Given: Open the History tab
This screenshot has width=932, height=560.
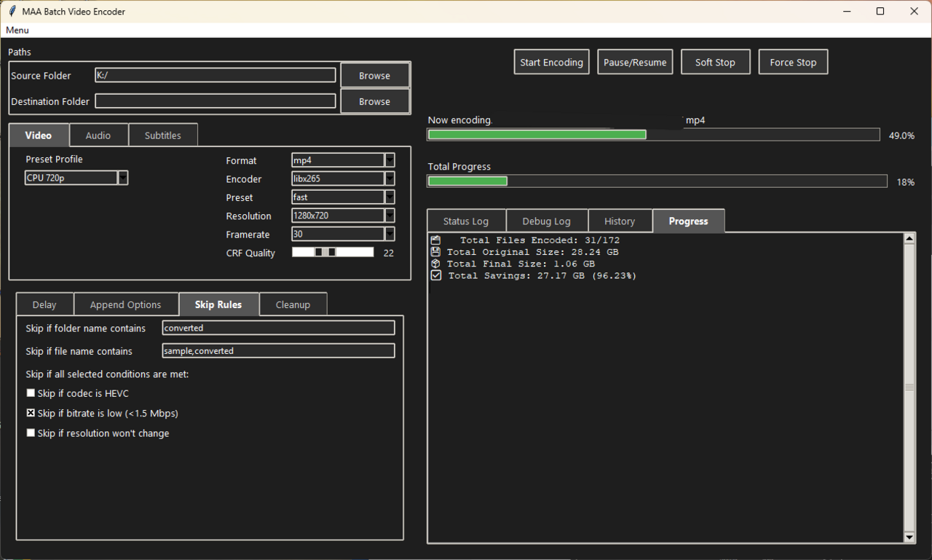Looking at the screenshot, I should (x=620, y=221).
